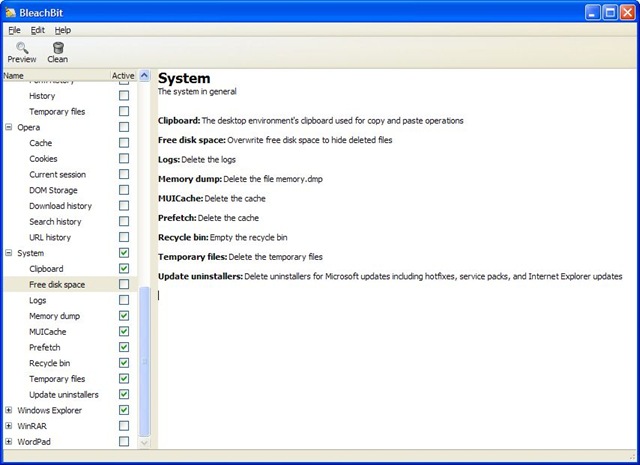Toggle the Opera group checkbox
The image size is (640, 465).
[124, 127]
